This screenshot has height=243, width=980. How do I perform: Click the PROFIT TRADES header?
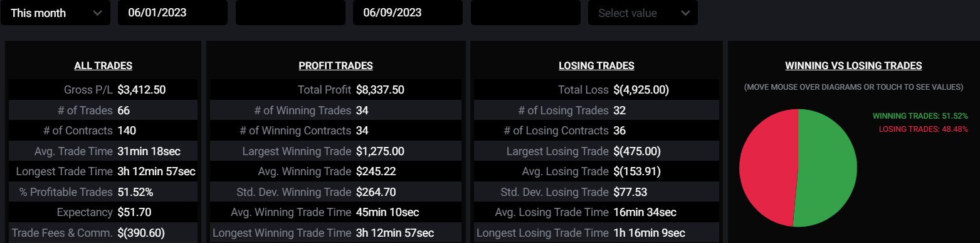coord(336,65)
